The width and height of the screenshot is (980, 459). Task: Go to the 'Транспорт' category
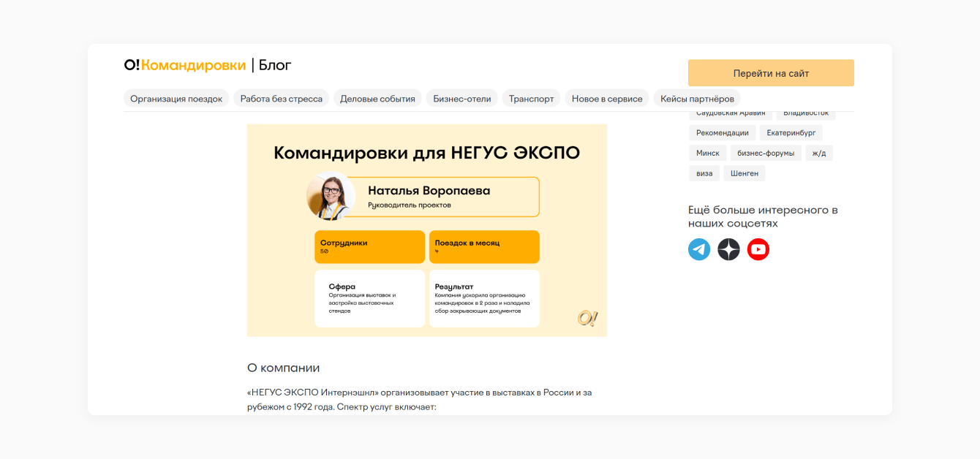pyautogui.click(x=532, y=98)
